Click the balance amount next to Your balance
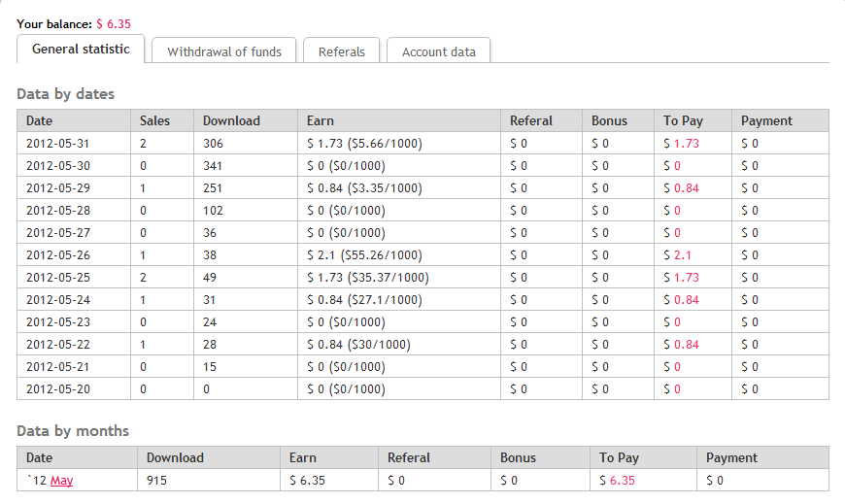The image size is (845, 504). [114, 22]
